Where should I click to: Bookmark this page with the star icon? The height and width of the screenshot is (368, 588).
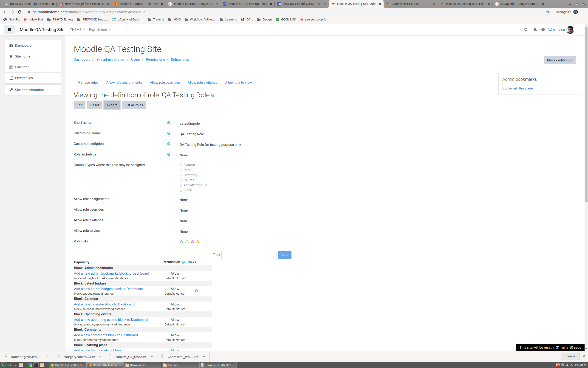coord(548,12)
